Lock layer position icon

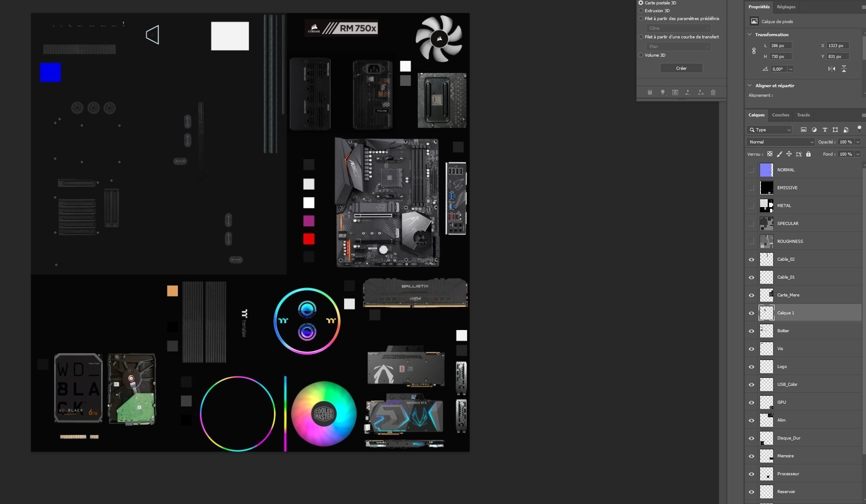(789, 154)
